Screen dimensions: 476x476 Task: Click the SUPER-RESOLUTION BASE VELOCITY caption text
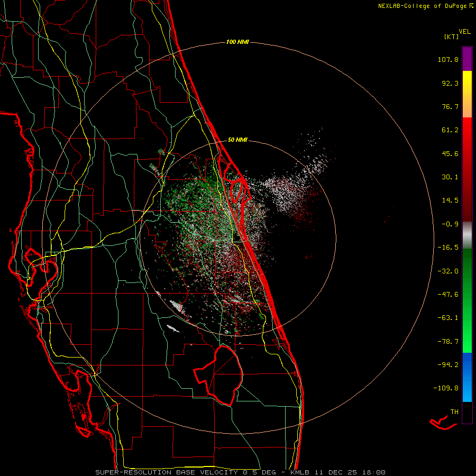pyautogui.click(x=167, y=472)
